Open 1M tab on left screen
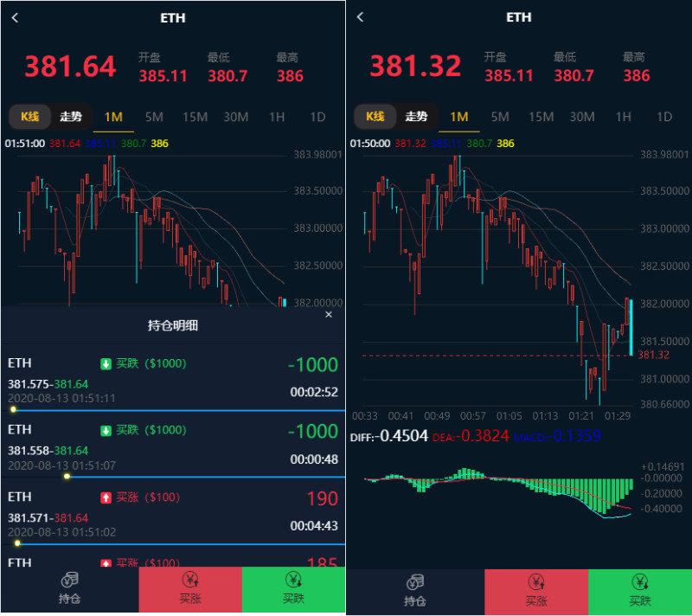 coord(113,117)
